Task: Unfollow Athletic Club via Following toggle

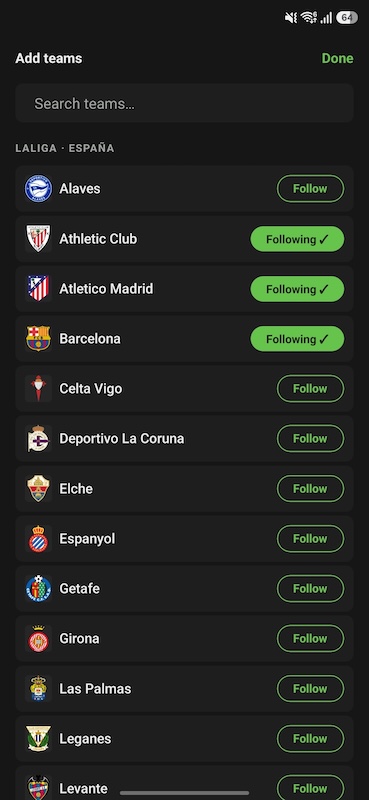Action: click(x=297, y=239)
